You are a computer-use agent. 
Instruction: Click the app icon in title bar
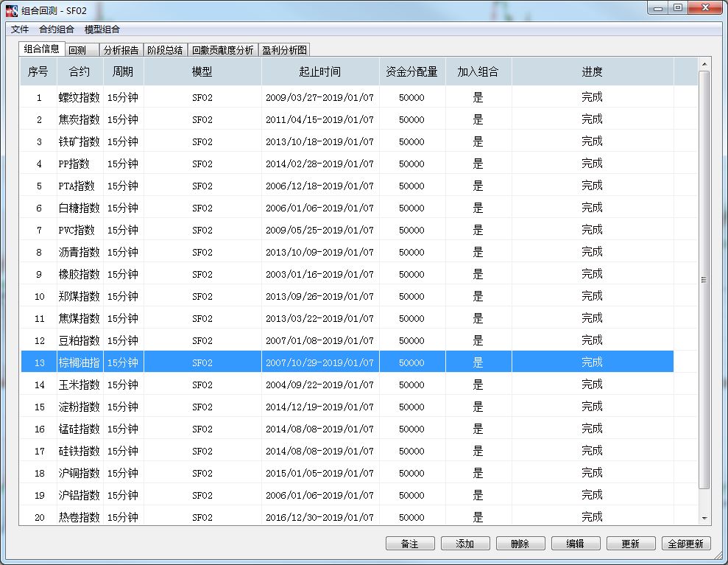12,10
